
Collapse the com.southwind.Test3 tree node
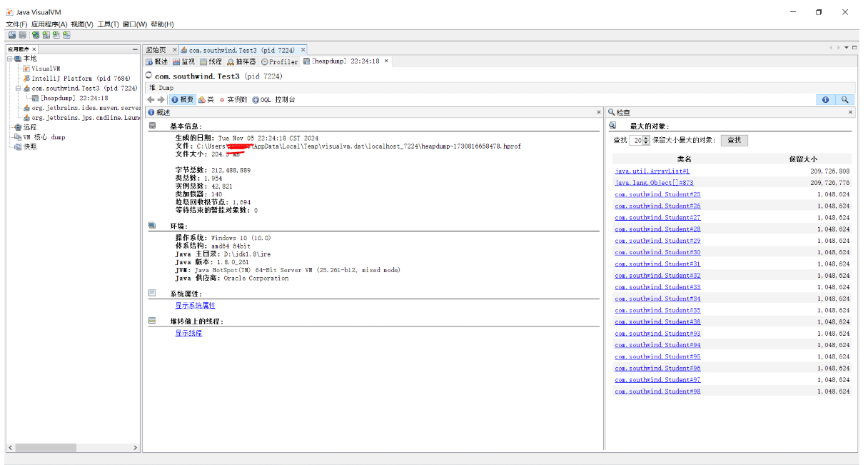(19, 89)
